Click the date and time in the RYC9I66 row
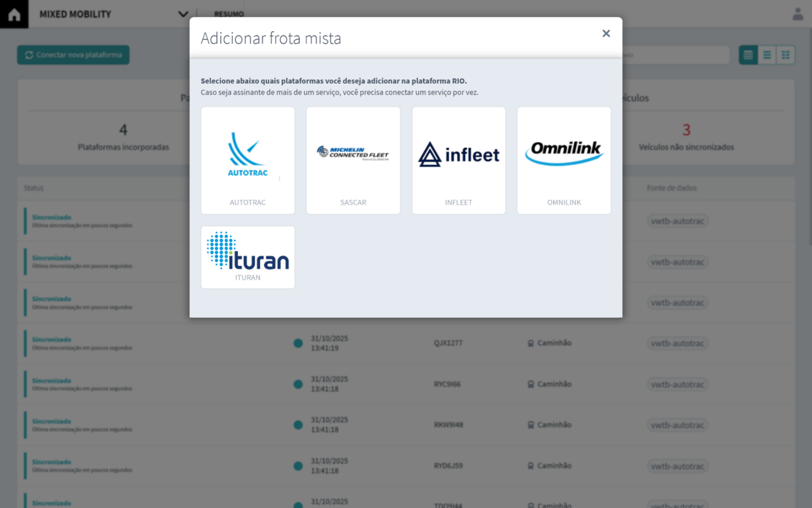Screen dimensions: 812x508 [x=329, y=384]
